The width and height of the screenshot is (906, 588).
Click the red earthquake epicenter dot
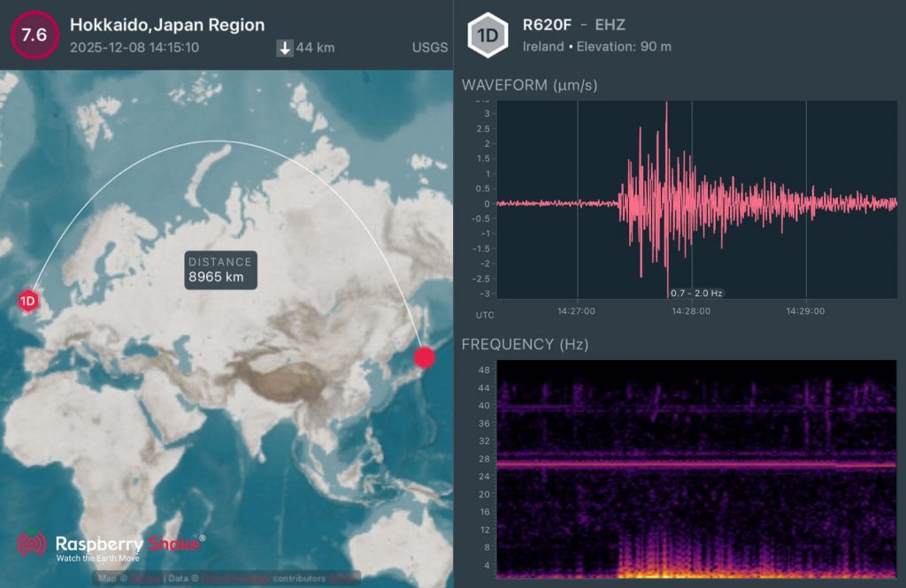tap(426, 357)
